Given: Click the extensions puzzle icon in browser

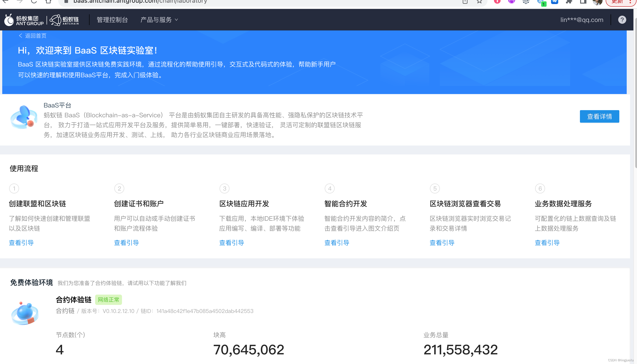Looking at the screenshot, I should coord(569,2).
